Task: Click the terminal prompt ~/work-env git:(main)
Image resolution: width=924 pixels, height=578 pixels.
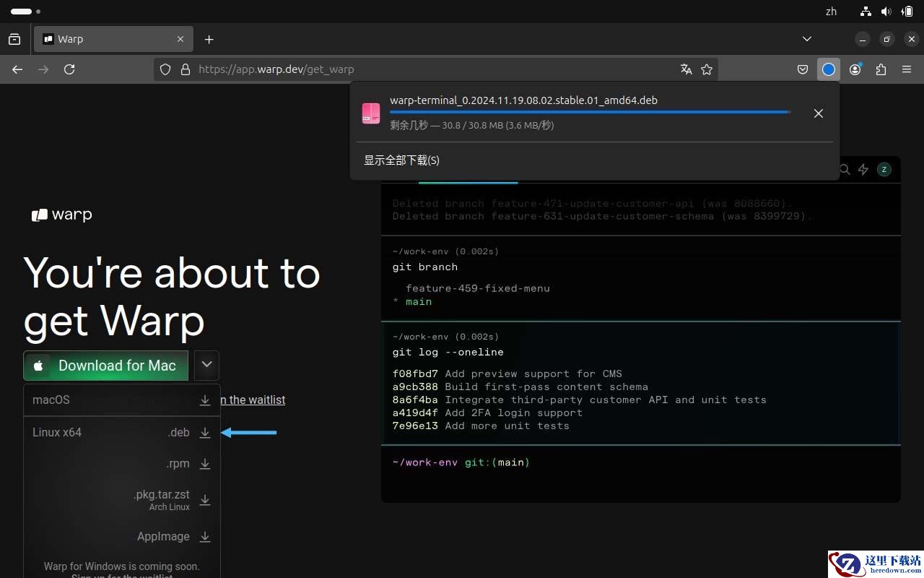Action: coord(461,462)
